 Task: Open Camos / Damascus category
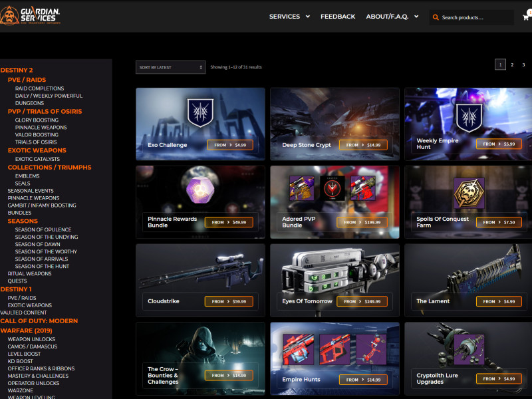pos(32,346)
